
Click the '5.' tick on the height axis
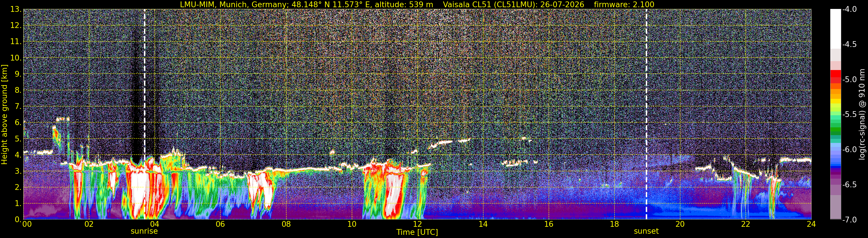(x=18, y=139)
